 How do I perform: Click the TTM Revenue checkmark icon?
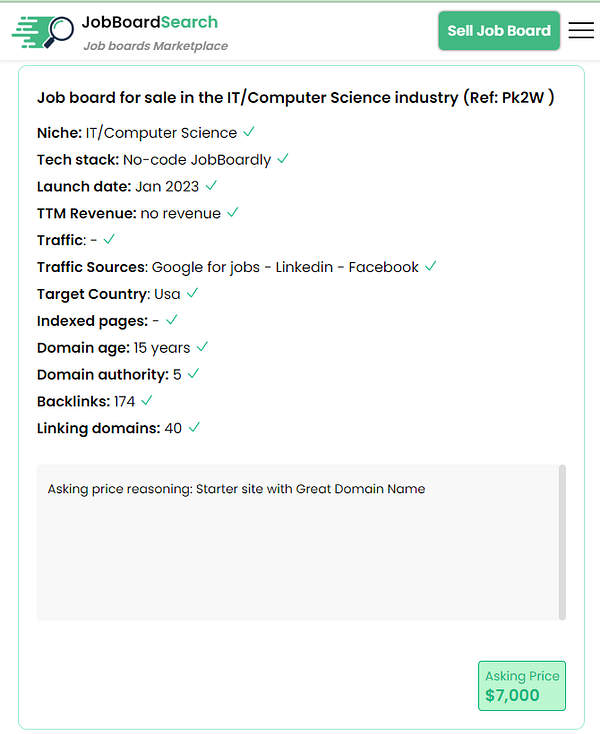click(233, 213)
